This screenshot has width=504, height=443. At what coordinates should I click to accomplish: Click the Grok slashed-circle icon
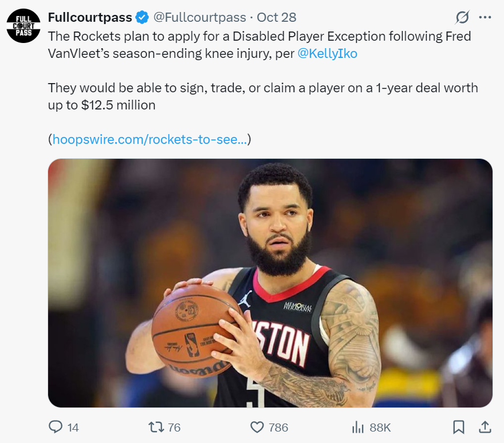[x=462, y=17]
